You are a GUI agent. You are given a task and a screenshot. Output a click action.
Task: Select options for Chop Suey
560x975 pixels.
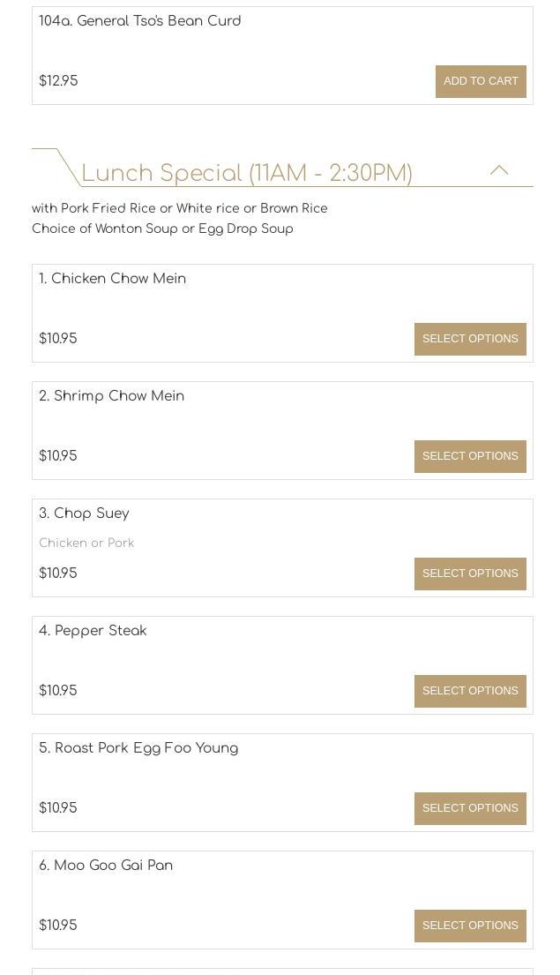coord(470,574)
